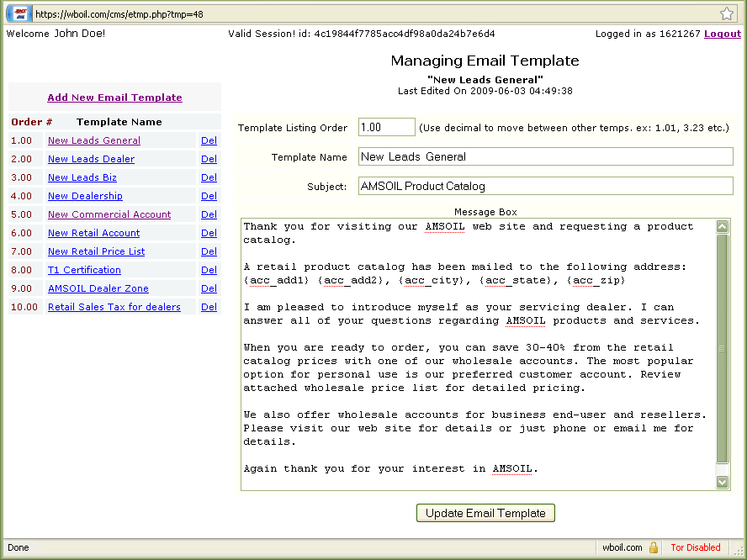
Task: Click the Tor Disabled status indicator
Action: [x=696, y=547]
